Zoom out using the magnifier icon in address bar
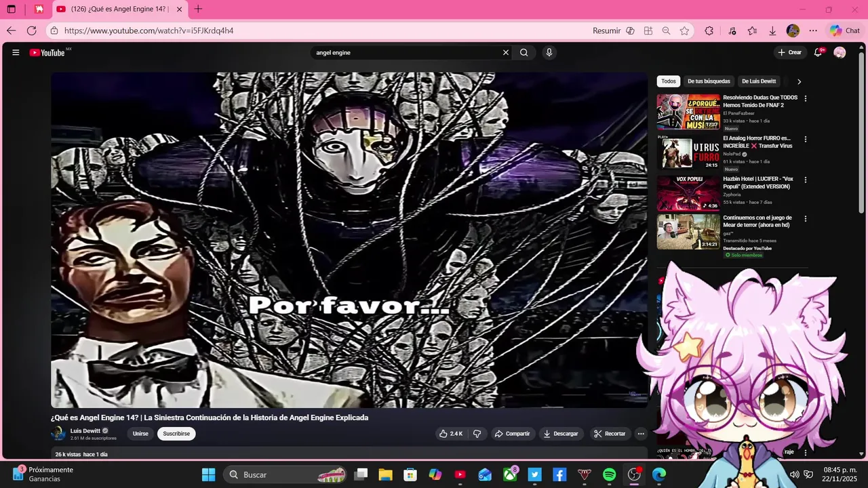Image resolution: width=868 pixels, height=488 pixels. tap(666, 30)
